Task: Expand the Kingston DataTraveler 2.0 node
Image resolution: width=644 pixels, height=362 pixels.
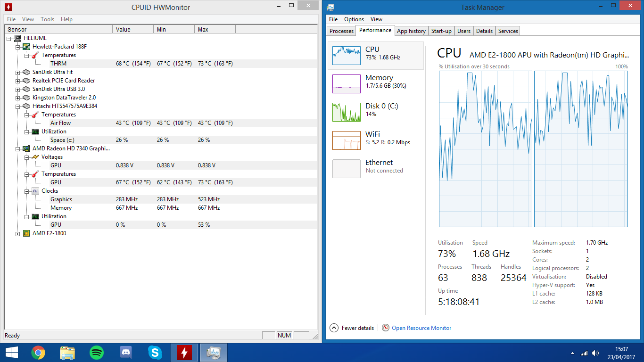Action: tap(18, 98)
